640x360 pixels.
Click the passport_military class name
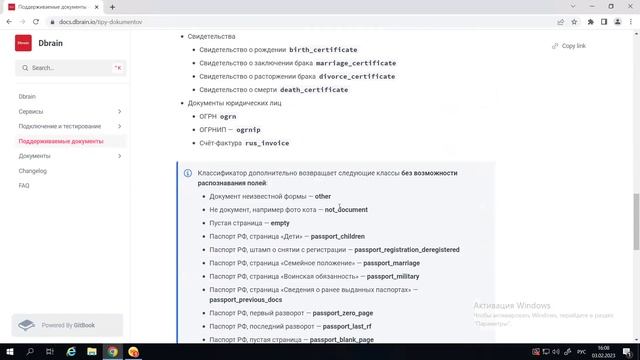pyautogui.click(x=393, y=277)
